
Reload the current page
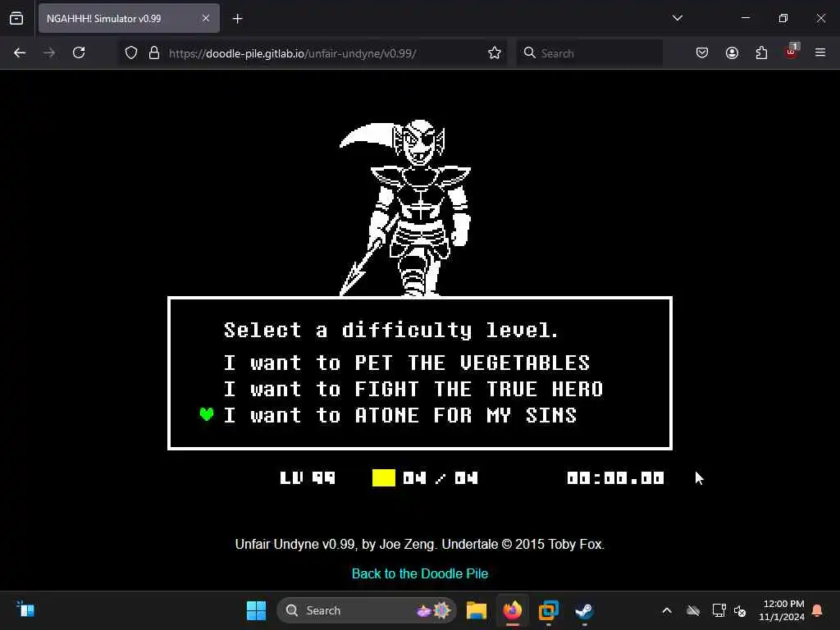point(79,52)
